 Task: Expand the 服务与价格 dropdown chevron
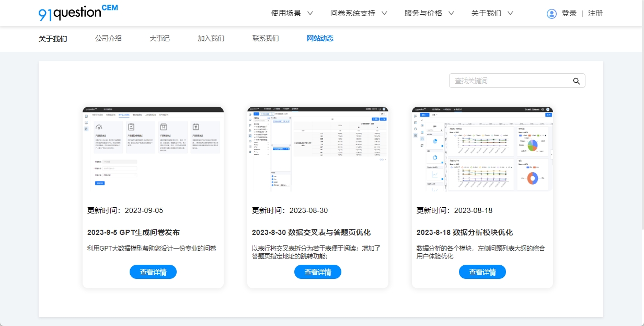tap(451, 13)
